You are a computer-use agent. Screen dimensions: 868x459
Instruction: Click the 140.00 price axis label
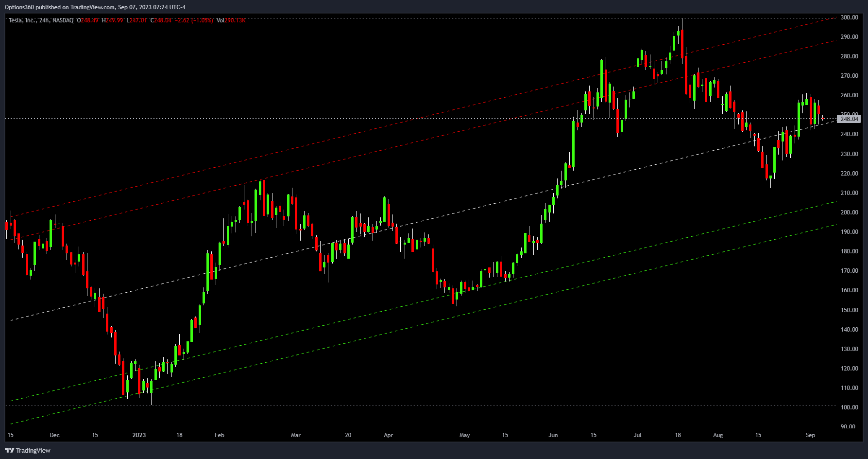[x=850, y=330]
